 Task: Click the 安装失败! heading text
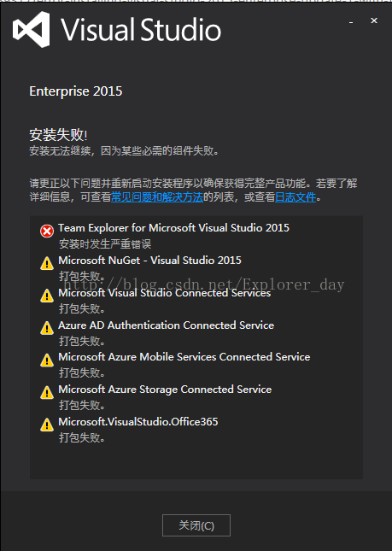coord(58,135)
